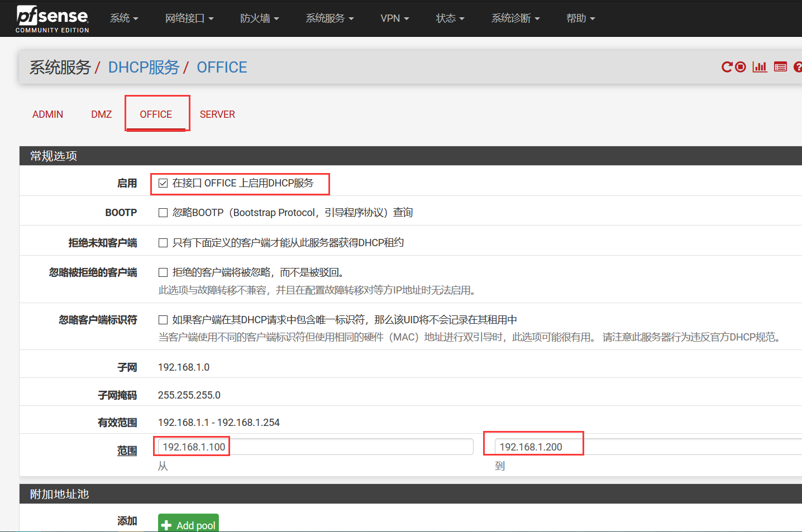Click the range start field showing 192.168.1.100
This screenshot has width=802, height=532.
point(316,447)
